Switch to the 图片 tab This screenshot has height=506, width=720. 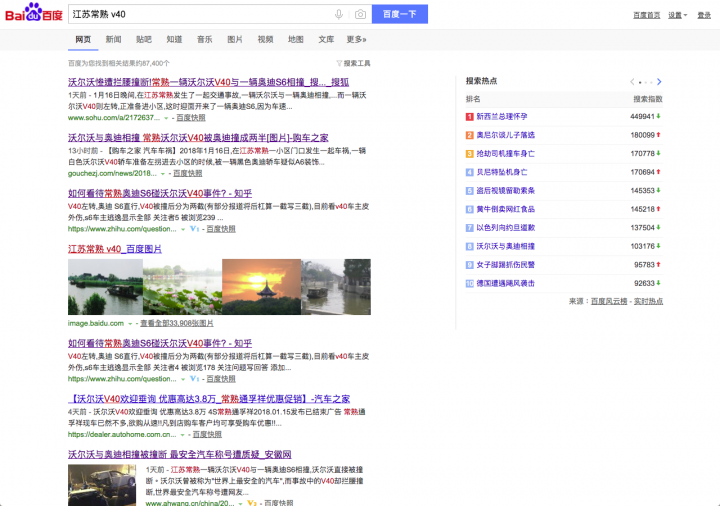click(235, 39)
